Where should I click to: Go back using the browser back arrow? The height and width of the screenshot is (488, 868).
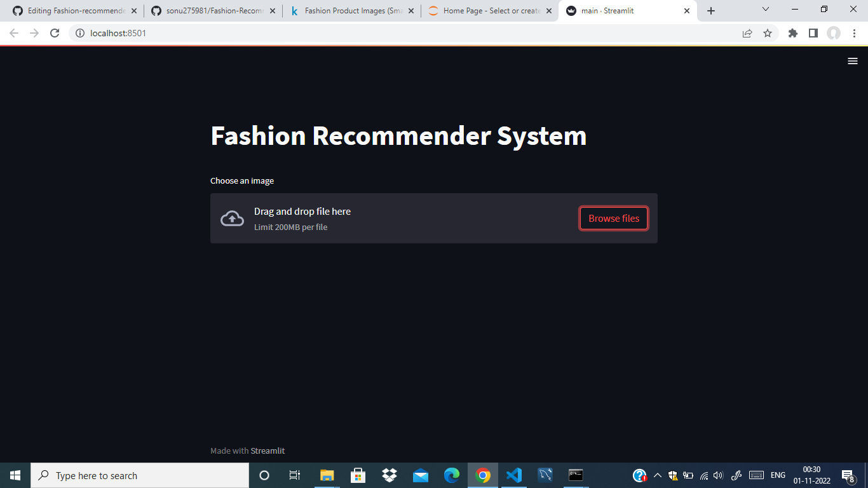click(x=13, y=32)
